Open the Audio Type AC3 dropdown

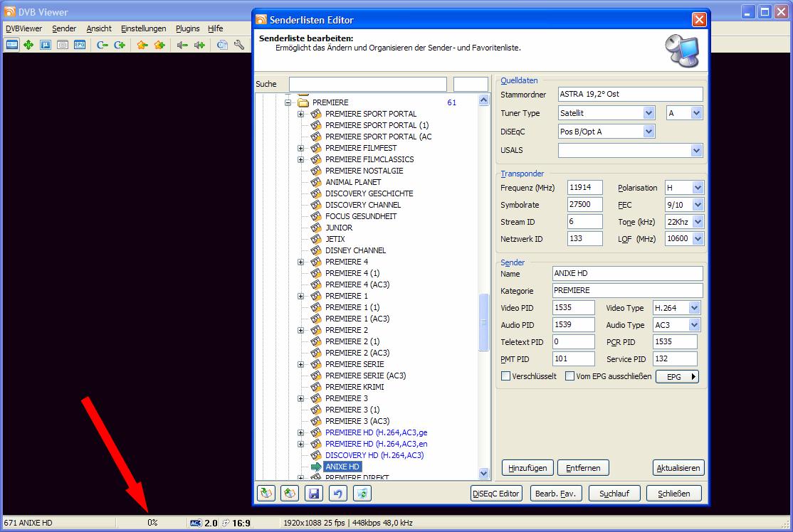(694, 325)
